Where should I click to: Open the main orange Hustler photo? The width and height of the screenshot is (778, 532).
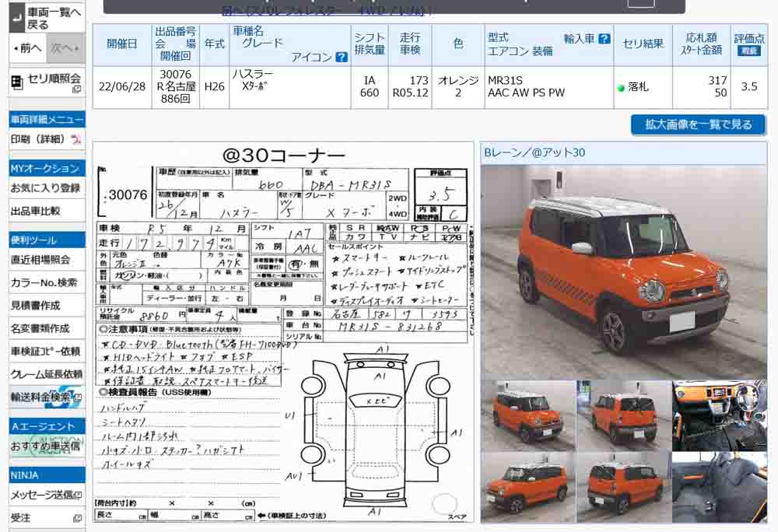(624, 271)
